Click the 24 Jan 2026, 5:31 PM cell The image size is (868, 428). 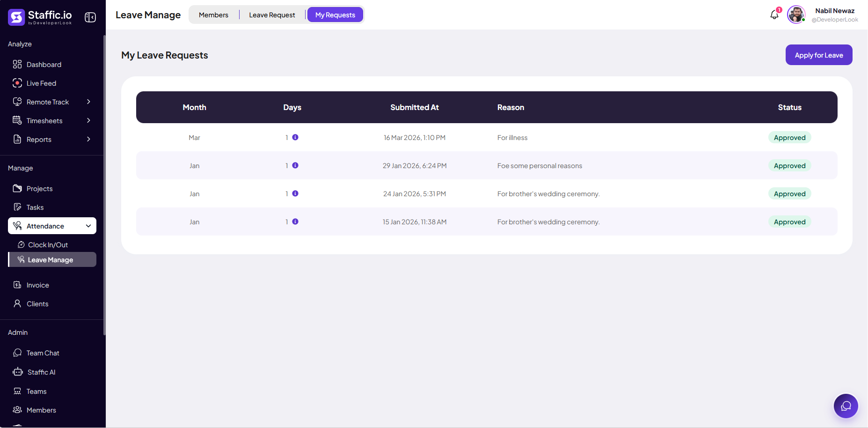415,193
